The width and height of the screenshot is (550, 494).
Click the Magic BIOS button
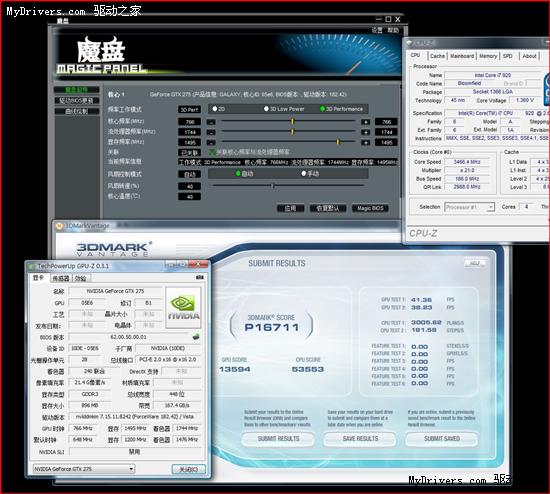pos(370,208)
